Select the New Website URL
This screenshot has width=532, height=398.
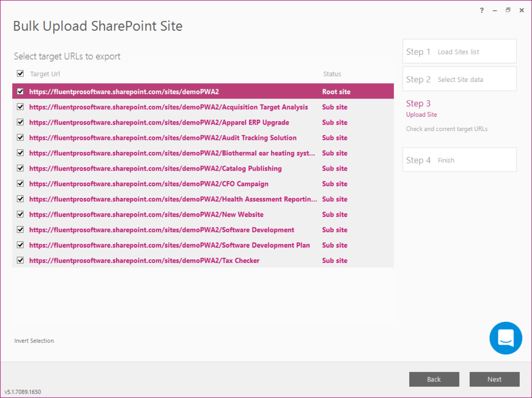pos(147,214)
